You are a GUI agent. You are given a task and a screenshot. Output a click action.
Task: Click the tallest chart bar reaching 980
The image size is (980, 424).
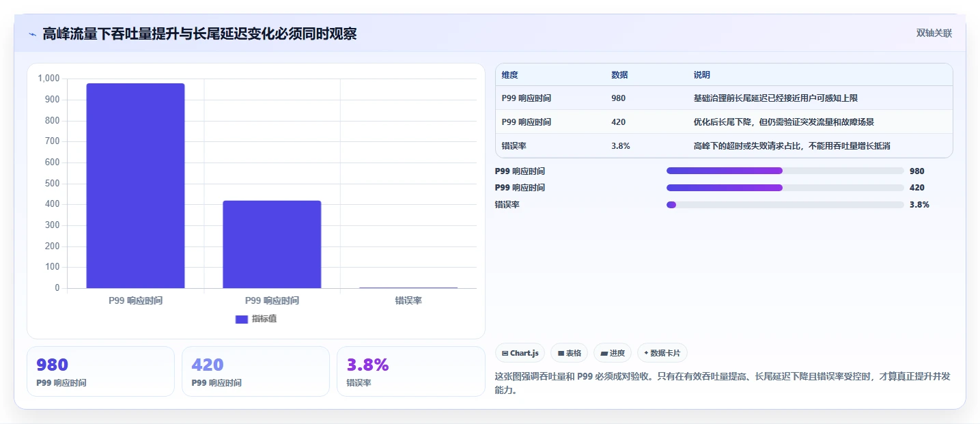click(135, 186)
